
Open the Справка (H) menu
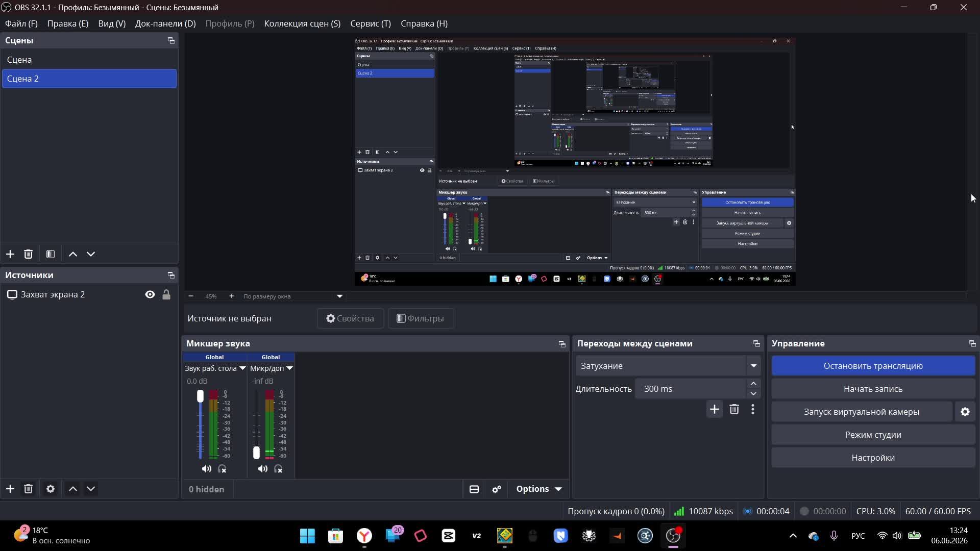pyautogui.click(x=424, y=23)
